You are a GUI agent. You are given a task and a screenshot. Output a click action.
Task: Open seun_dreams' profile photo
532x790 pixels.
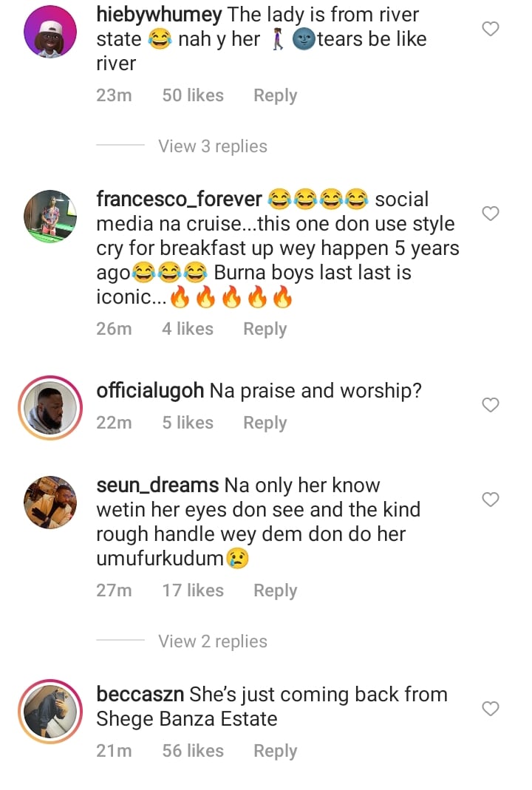click(x=50, y=503)
